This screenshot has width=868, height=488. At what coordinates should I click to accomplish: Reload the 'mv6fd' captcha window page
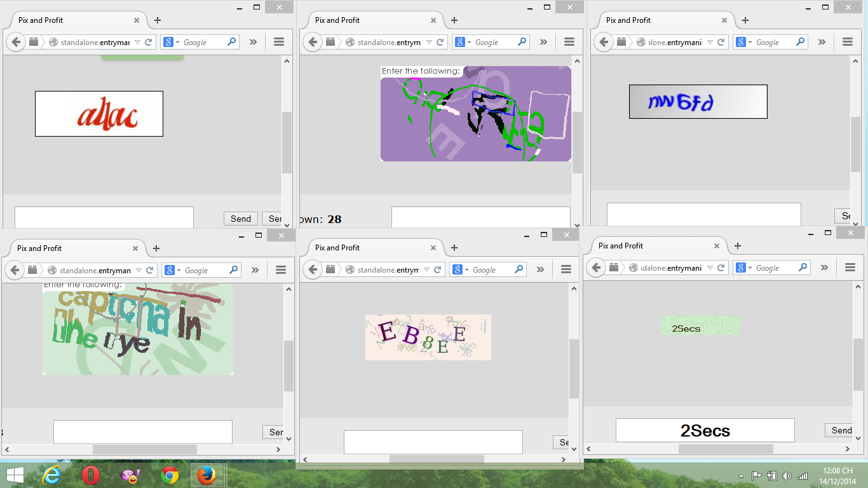pos(721,43)
